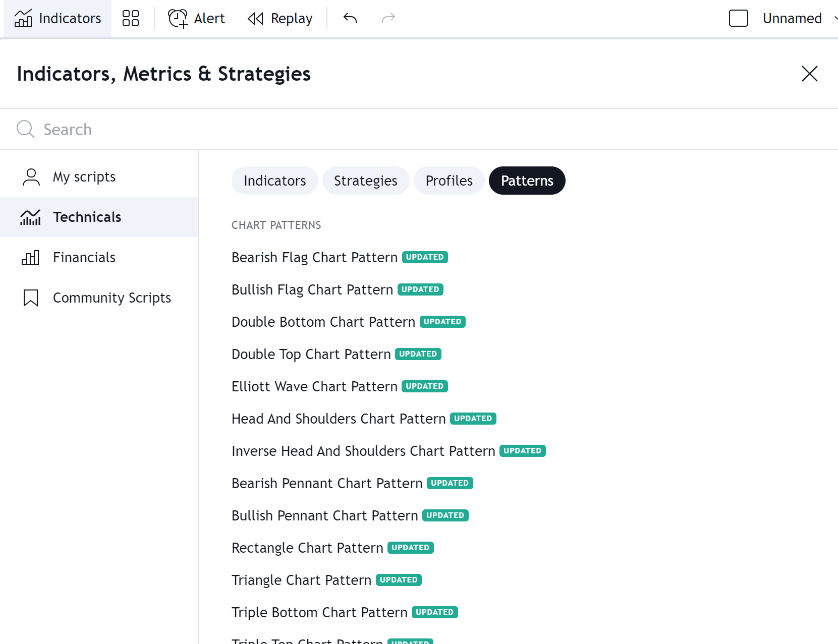Switch to the Strategies tab
The image size is (838, 644).
click(x=366, y=181)
